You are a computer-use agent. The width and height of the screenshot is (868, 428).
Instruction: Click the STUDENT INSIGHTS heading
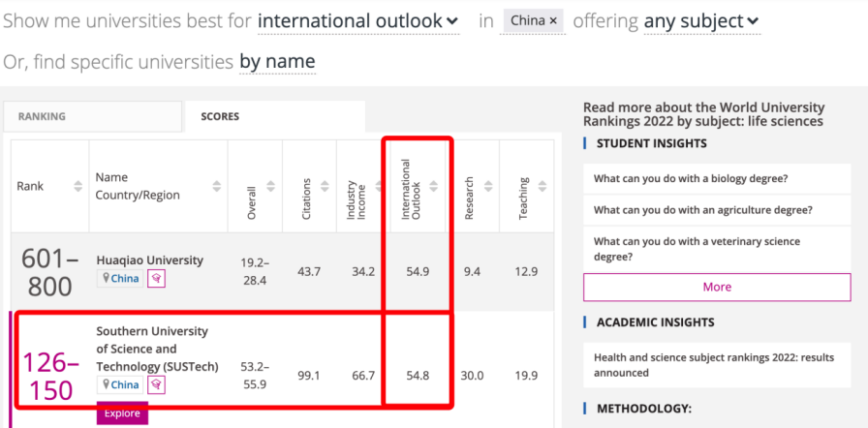[x=652, y=143]
